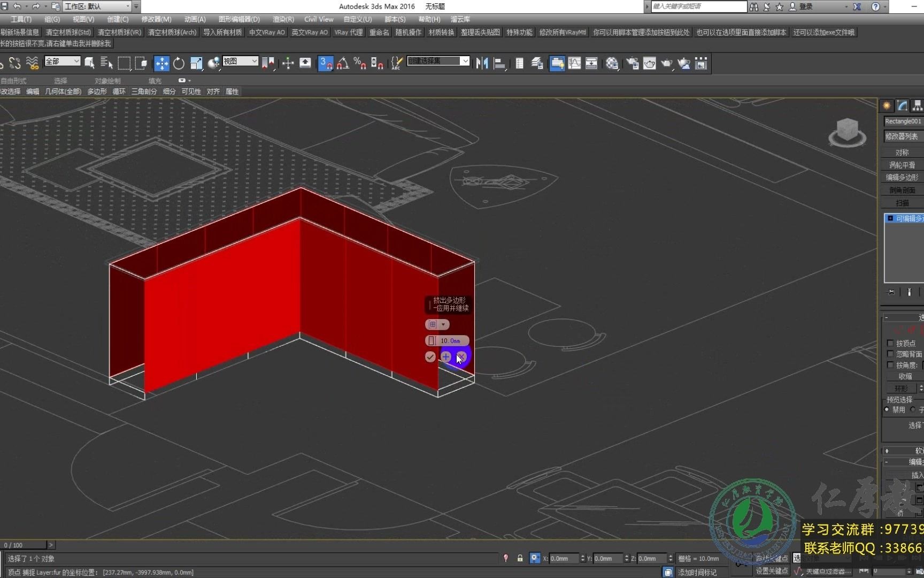Open Render Setup teapot icon
924x578 pixels.
click(x=632, y=64)
